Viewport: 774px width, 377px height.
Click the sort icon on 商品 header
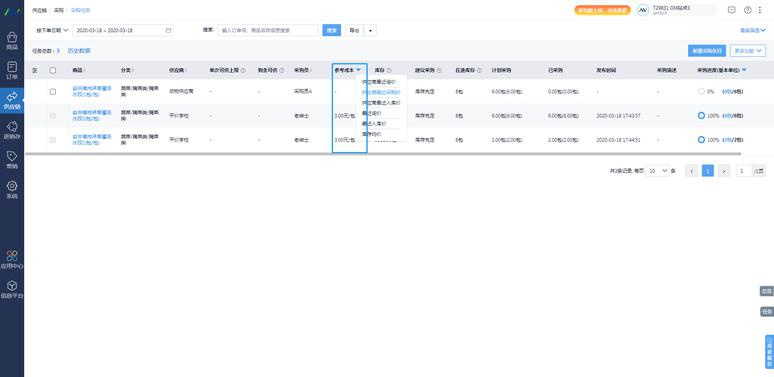click(x=84, y=71)
